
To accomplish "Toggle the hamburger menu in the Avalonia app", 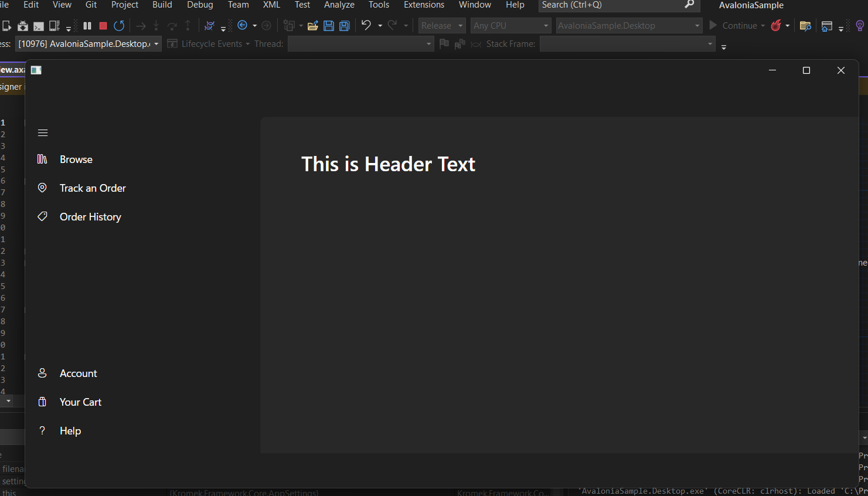I will (x=42, y=133).
